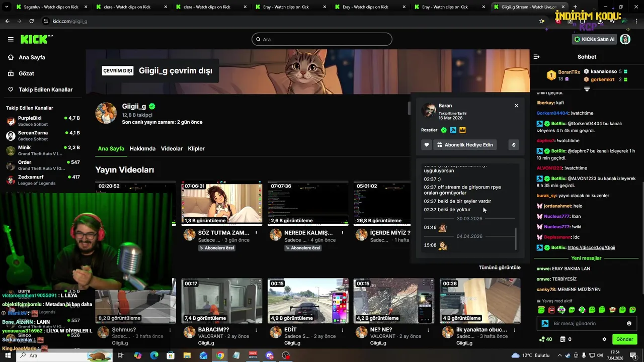Open Takip Edilen Kanallar sidebar link

pyautogui.click(x=45, y=89)
